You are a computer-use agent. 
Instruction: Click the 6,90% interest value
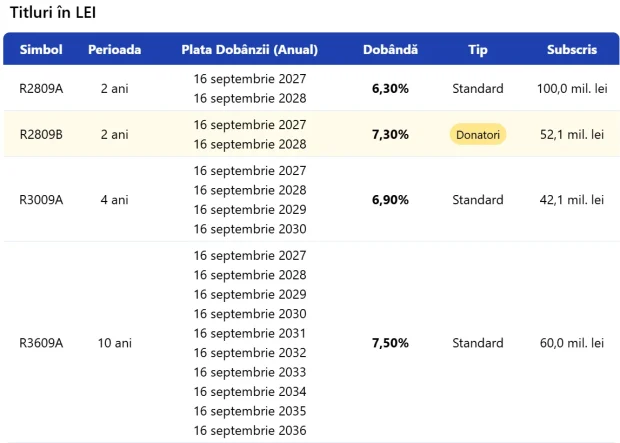[390, 200]
